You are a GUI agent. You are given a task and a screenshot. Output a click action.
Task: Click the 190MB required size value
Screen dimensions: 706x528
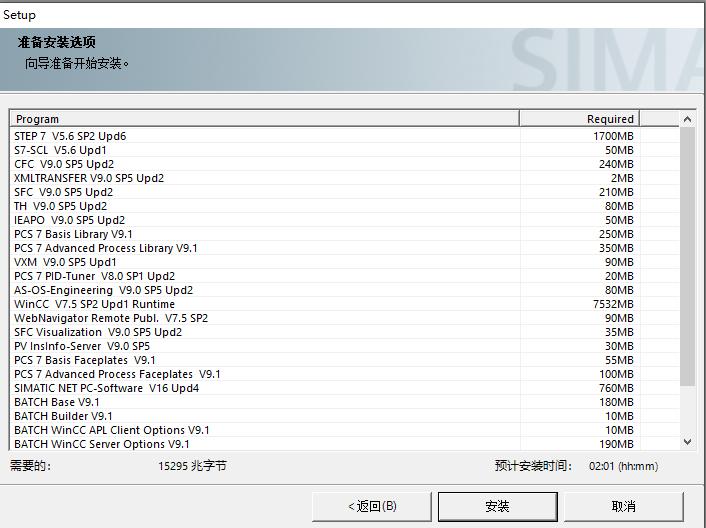tap(616, 444)
